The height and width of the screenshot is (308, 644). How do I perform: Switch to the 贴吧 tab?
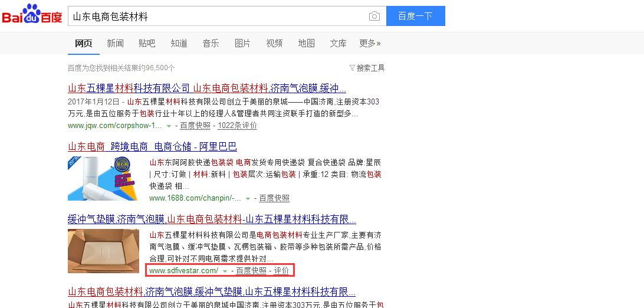point(147,43)
